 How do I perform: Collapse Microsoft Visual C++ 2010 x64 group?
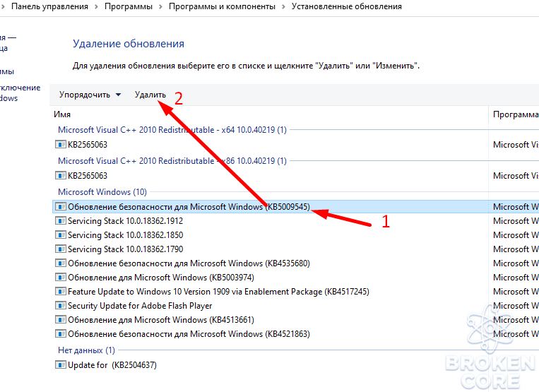[x=172, y=130]
